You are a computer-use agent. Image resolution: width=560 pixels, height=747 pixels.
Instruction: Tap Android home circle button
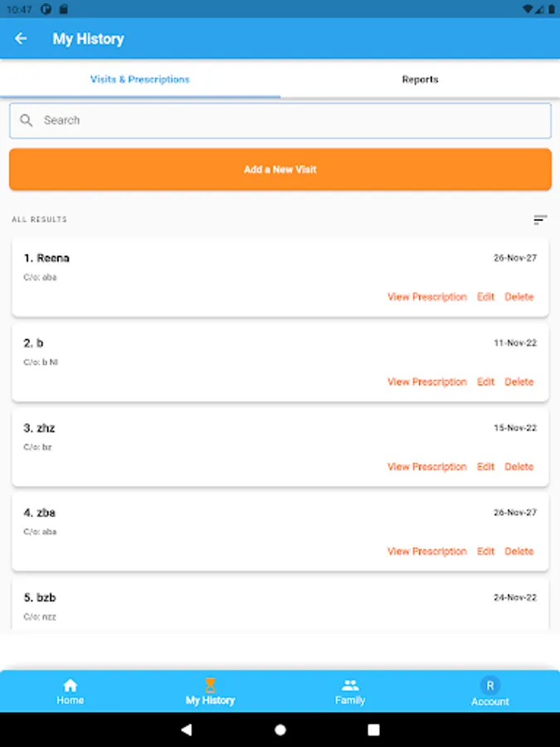click(280, 730)
